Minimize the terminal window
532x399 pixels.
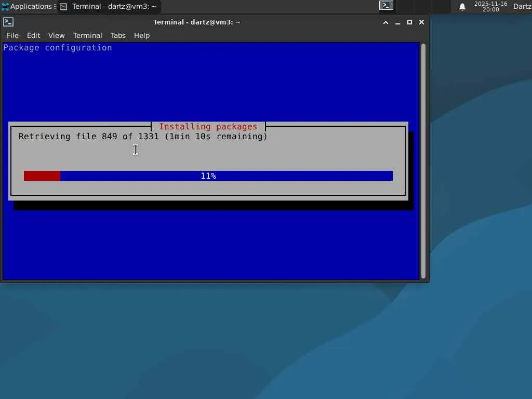coord(397,22)
